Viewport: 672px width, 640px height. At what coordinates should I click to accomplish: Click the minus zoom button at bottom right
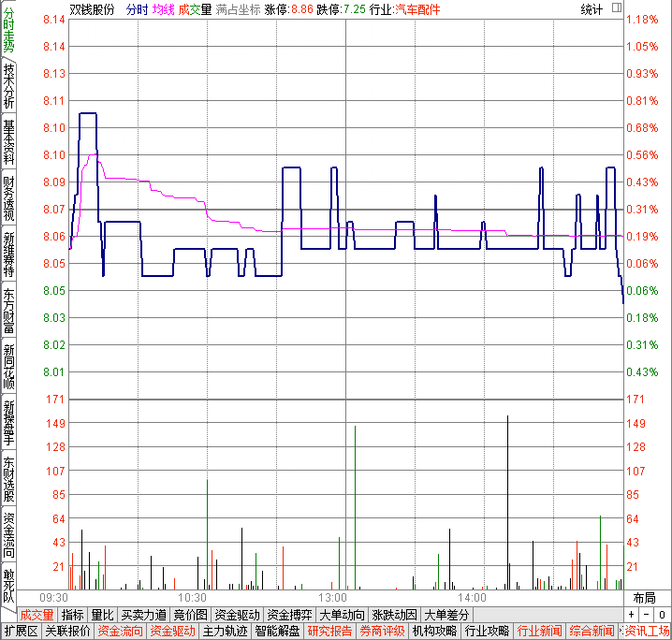point(646,615)
